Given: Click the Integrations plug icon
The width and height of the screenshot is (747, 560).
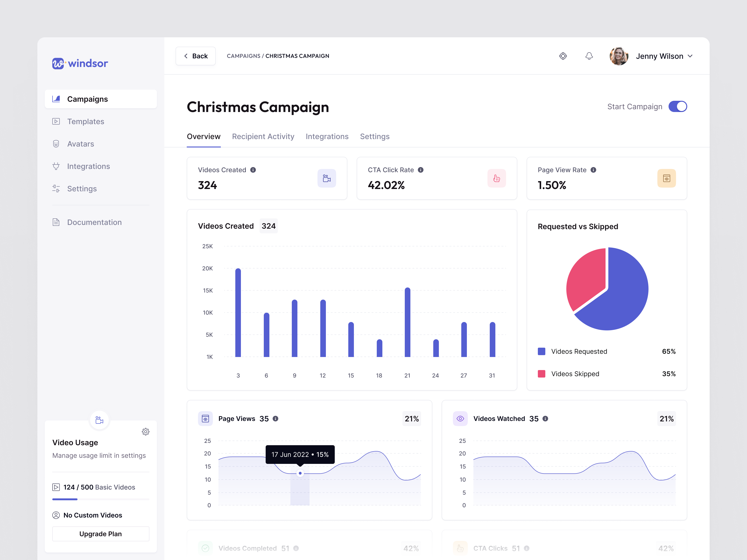Looking at the screenshot, I should 56,166.
